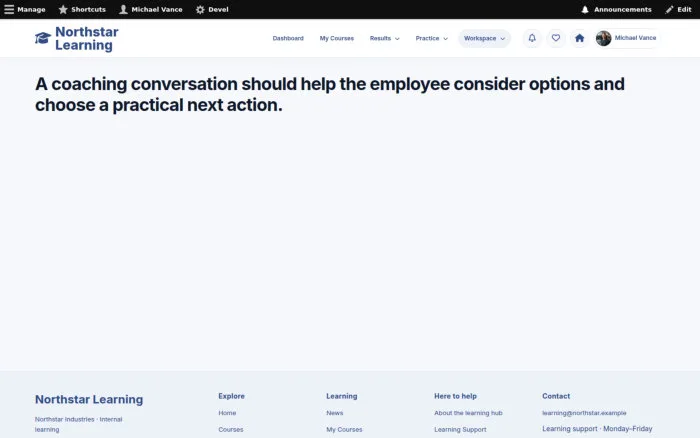Click the Learning footer column heading

(342, 396)
